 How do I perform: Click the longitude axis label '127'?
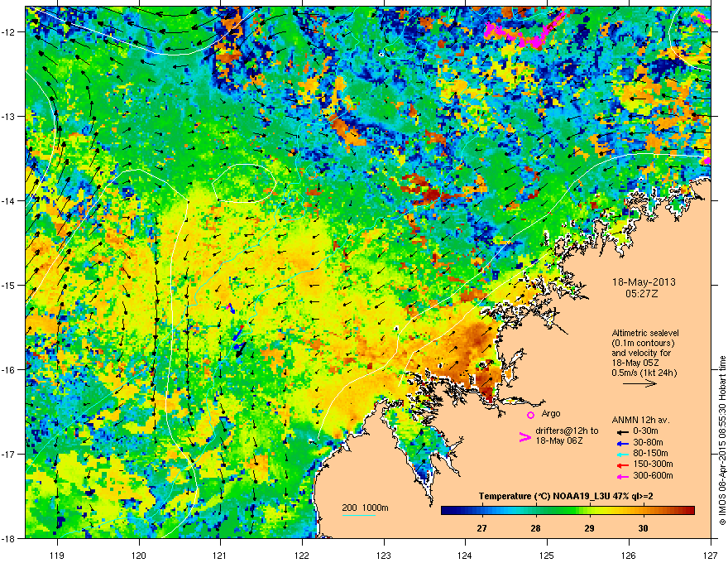[x=711, y=555]
